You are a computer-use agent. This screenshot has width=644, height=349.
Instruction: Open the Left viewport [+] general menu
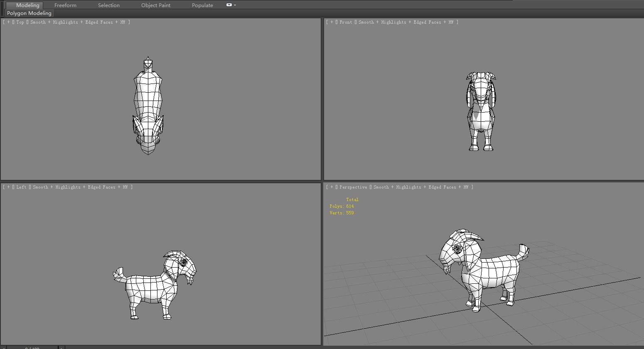click(x=9, y=187)
